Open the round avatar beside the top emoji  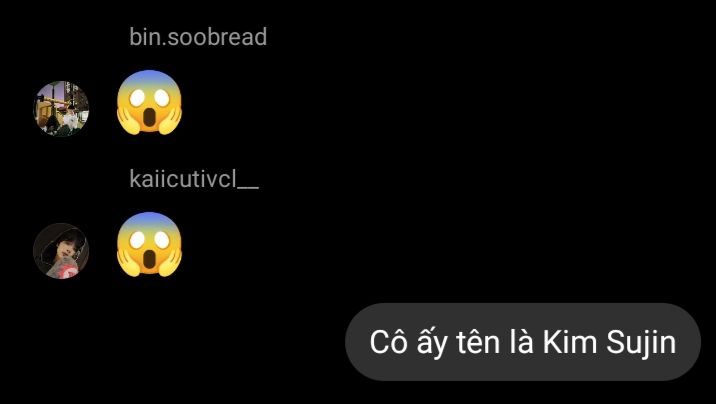coord(61,109)
